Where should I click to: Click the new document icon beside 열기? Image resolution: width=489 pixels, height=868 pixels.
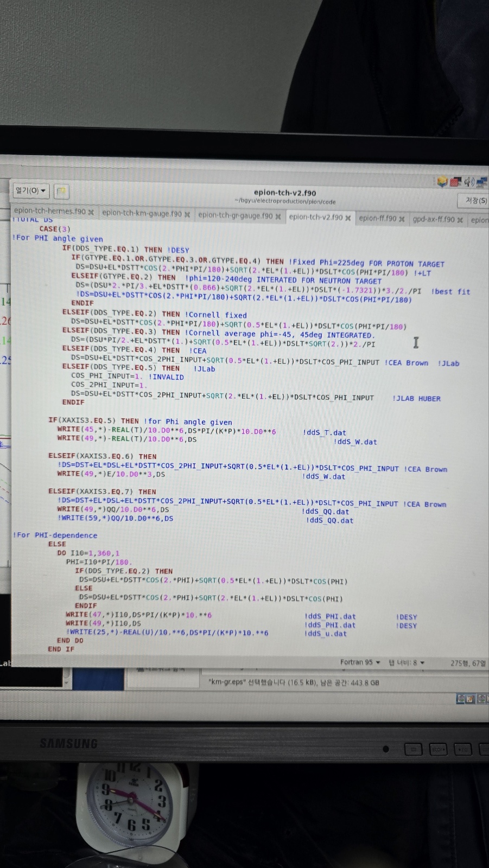(61, 192)
